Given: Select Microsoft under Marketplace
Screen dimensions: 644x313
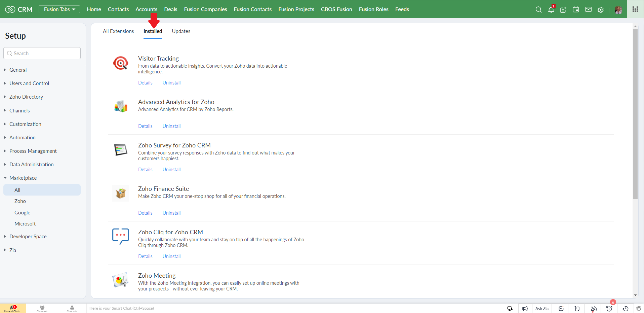Looking at the screenshot, I should point(25,224).
